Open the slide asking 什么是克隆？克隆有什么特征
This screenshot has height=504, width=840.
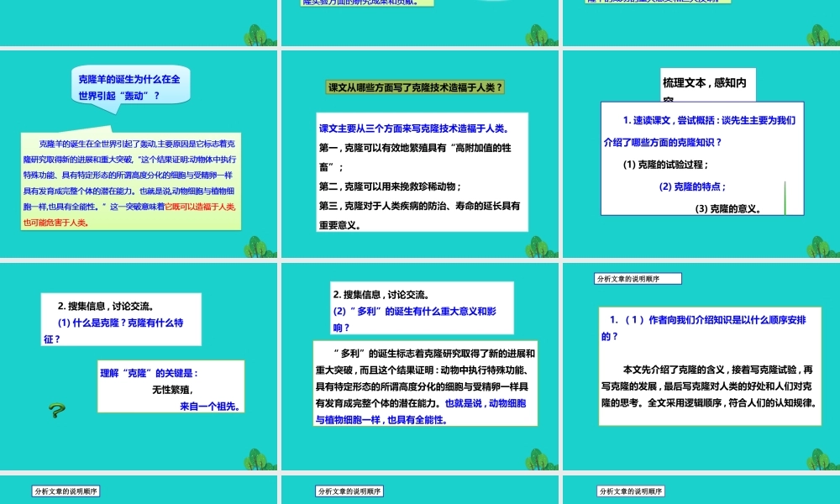click(x=139, y=366)
